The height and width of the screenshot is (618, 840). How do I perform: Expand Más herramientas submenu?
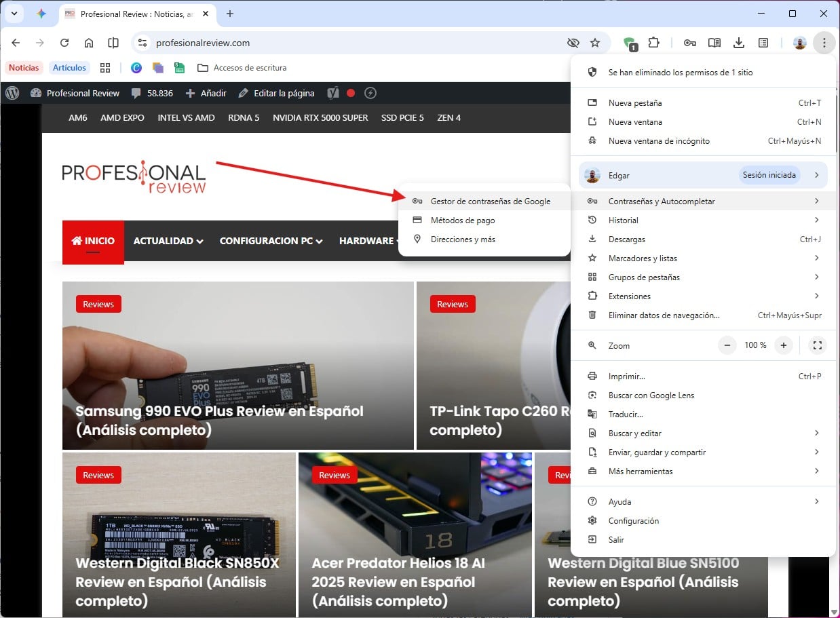click(704, 471)
